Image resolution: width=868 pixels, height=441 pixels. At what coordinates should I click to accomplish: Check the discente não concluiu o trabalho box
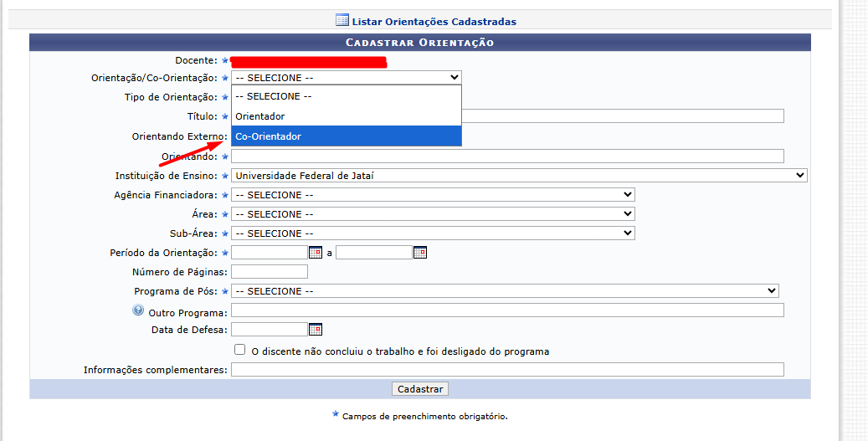(x=239, y=349)
